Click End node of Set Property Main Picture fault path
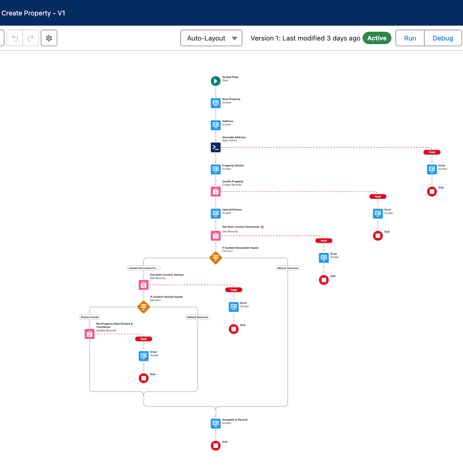The image size is (463, 476). [x=144, y=378]
